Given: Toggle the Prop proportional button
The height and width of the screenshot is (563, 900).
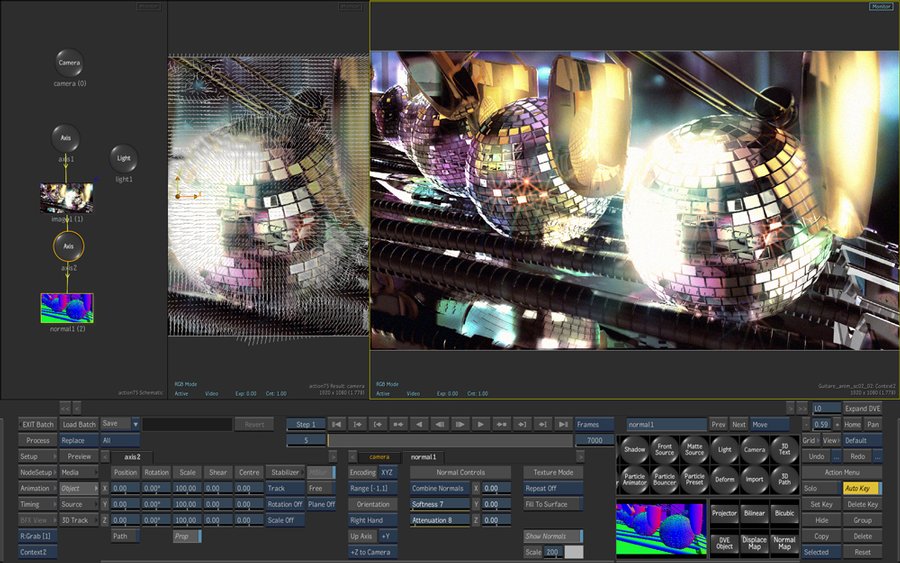Looking at the screenshot, I should click(x=187, y=536).
